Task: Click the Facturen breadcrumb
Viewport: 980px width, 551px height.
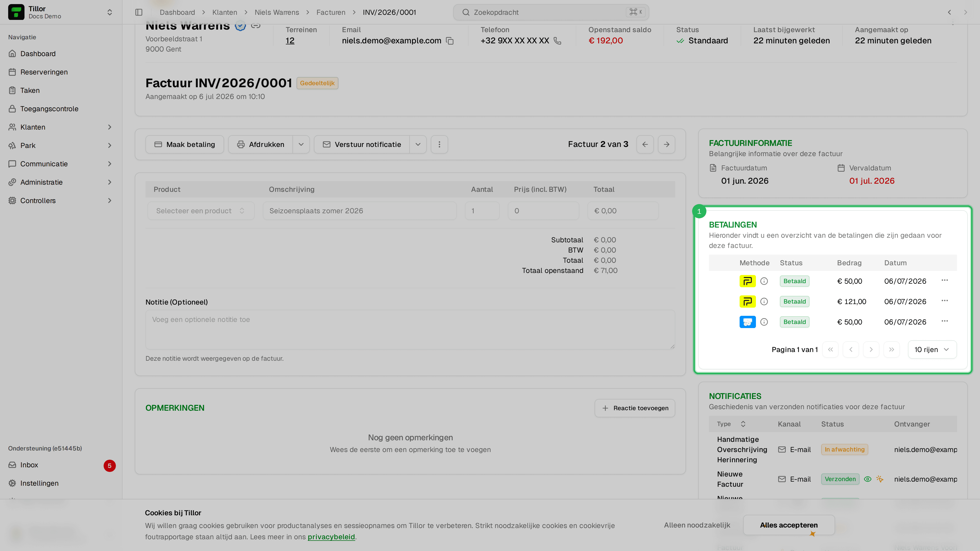Action: 330,12
